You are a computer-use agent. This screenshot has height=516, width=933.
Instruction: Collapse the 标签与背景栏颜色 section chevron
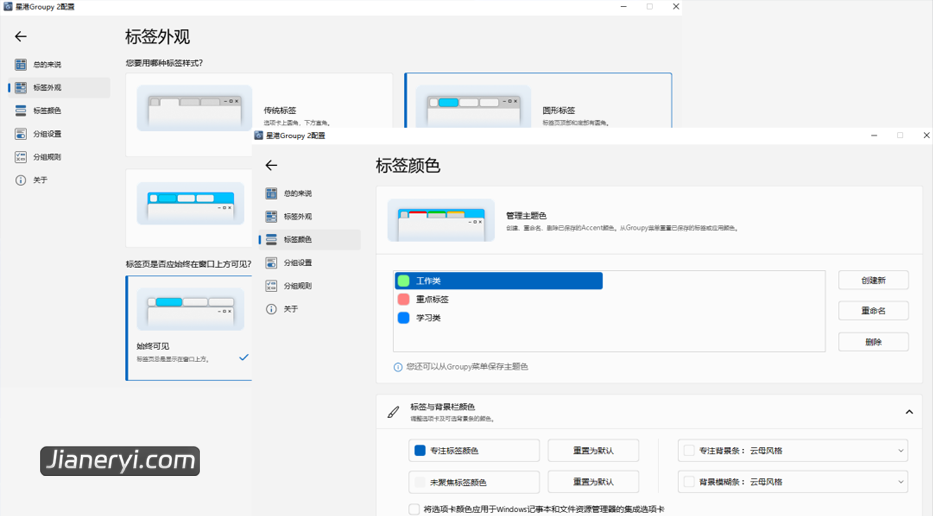click(909, 412)
